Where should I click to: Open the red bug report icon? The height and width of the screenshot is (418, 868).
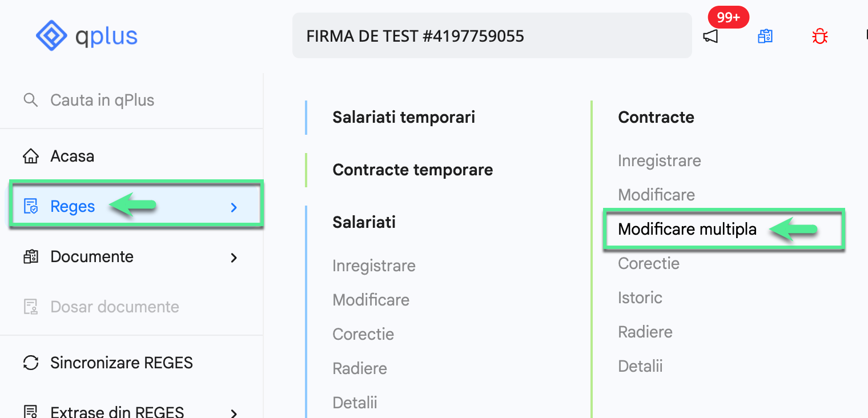[x=819, y=35]
